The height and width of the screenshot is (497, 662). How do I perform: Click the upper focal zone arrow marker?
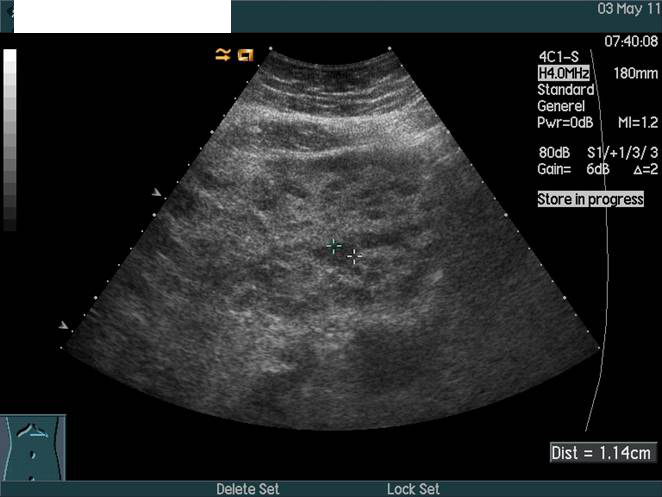coord(155,192)
